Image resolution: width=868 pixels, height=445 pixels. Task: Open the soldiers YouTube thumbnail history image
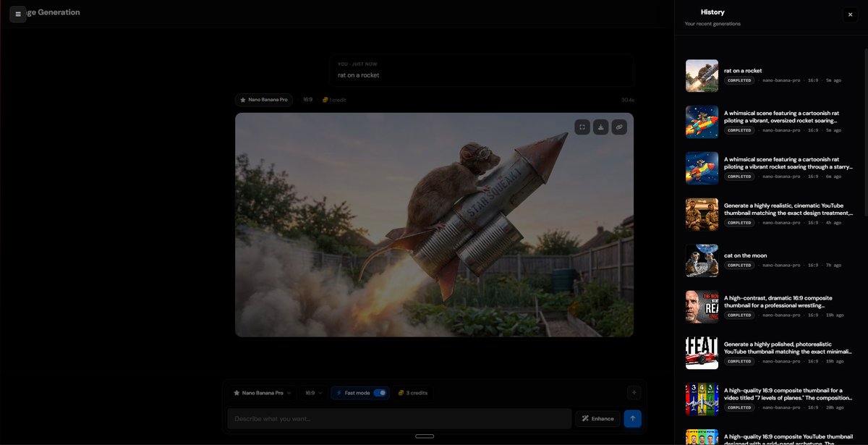pos(702,214)
